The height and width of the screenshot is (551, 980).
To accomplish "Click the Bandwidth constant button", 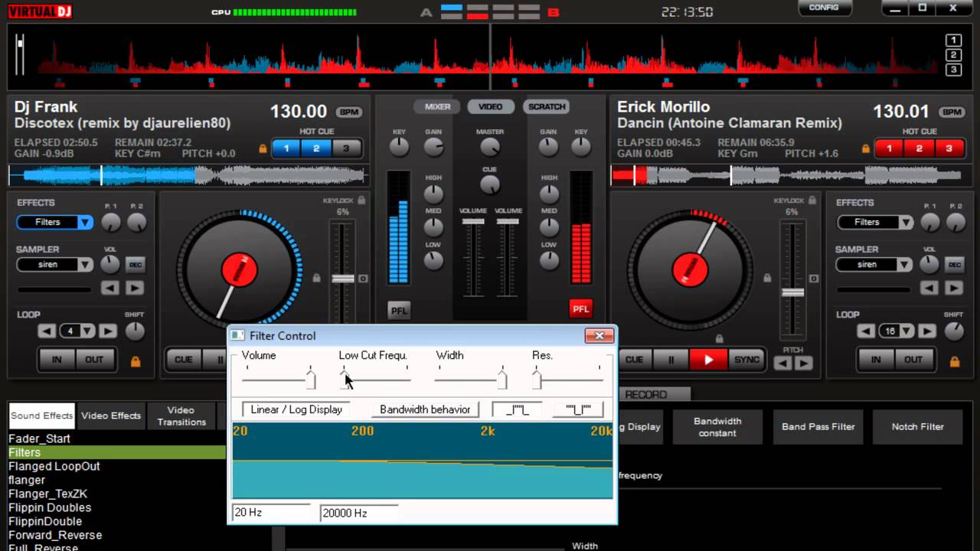I will (x=717, y=427).
